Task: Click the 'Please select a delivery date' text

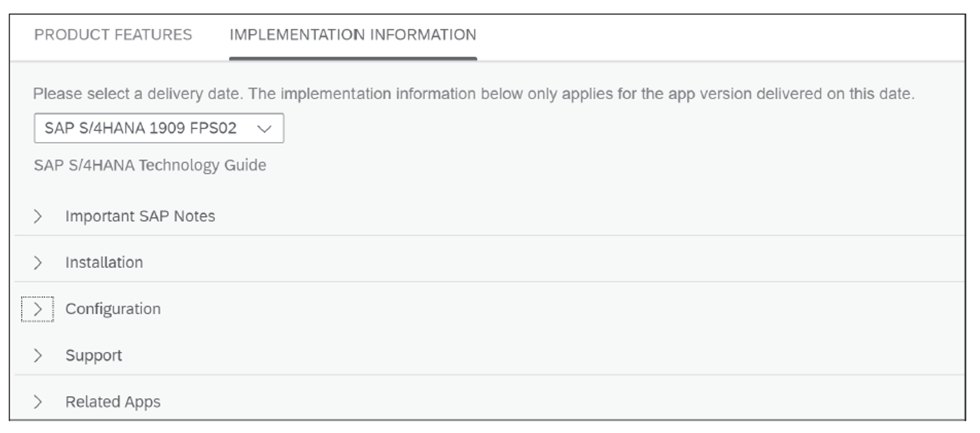Action: click(x=473, y=94)
